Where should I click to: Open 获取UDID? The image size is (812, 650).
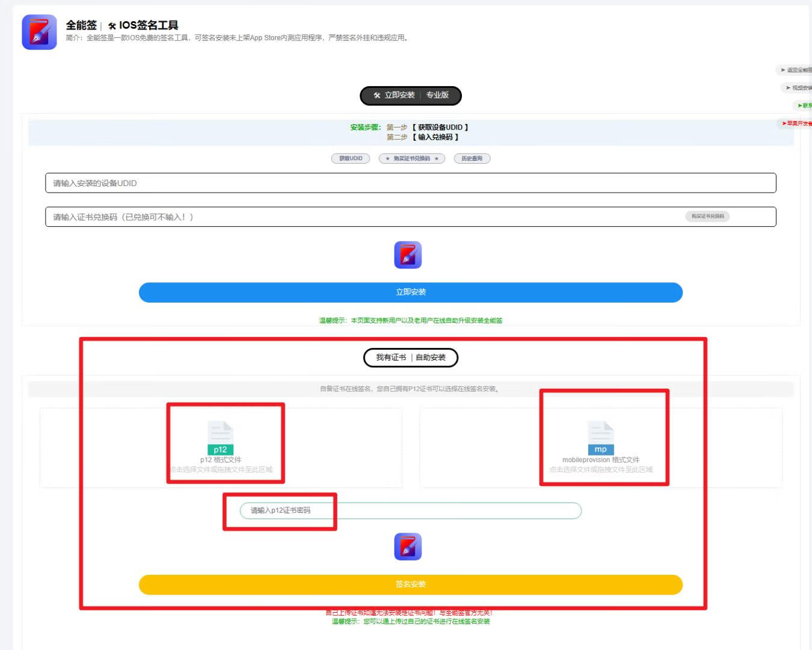coord(349,158)
